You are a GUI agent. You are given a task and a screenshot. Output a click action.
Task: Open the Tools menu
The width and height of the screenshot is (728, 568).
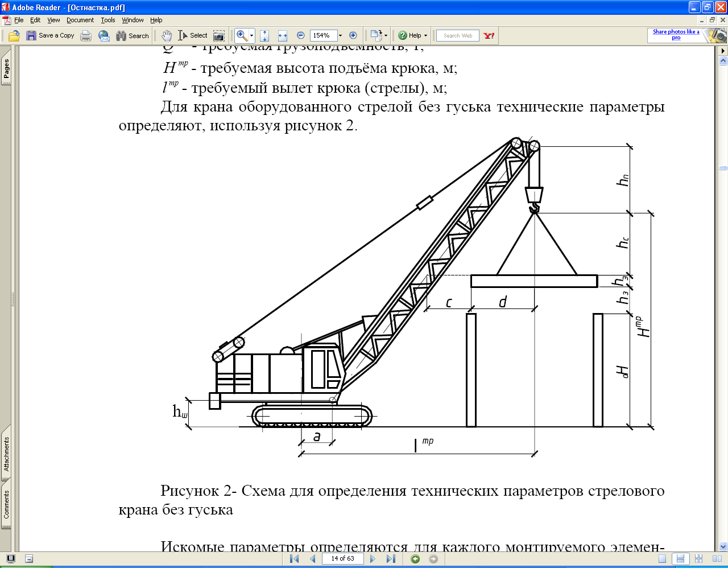point(108,20)
